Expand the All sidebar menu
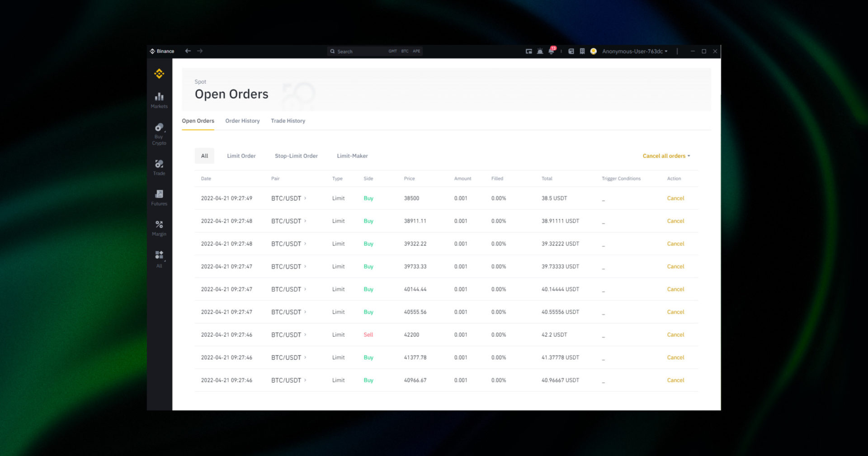The width and height of the screenshot is (868, 456). [x=159, y=258]
